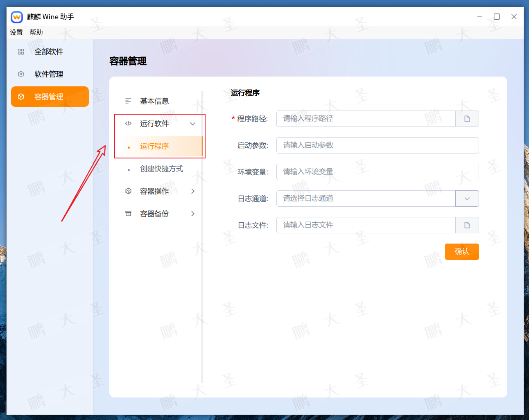529x420 pixels.
Task: Click the 日志通道 dropdown arrow
Action: click(x=467, y=199)
